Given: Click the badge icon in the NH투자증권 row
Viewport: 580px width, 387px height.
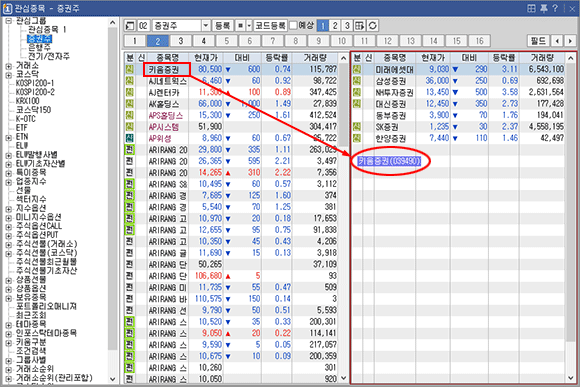Looking at the screenshot, I should click(x=357, y=92).
